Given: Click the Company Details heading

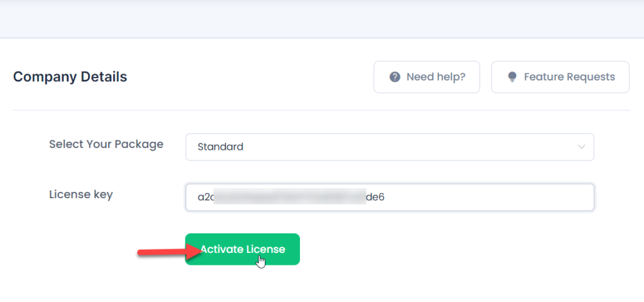Looking at the screenshot, I should click(x=70, y=77).
